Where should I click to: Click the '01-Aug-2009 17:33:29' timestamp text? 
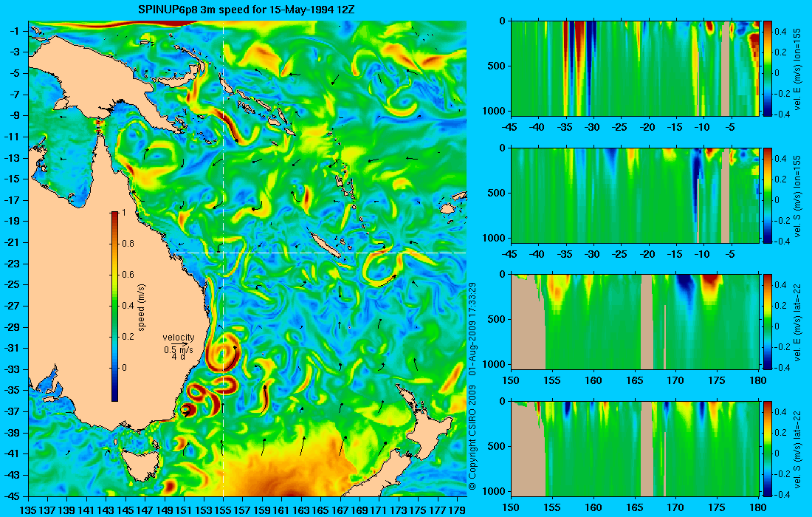pyautogui.click(x=472, y=329)
